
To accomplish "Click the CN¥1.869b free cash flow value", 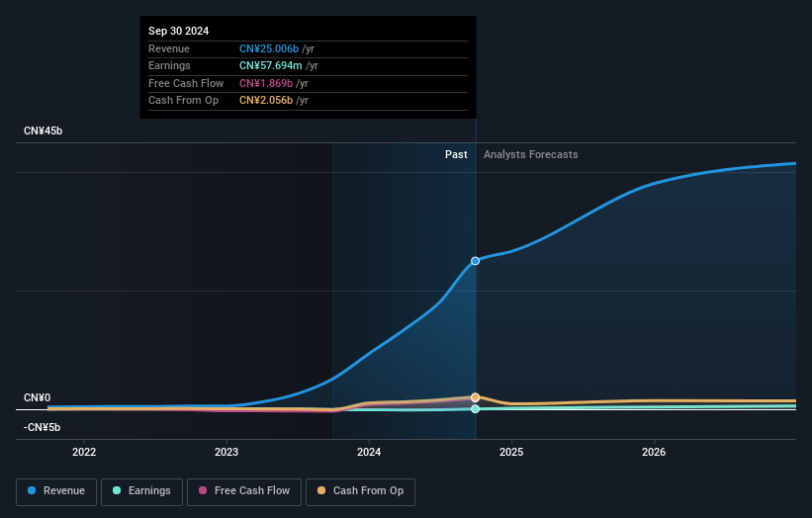I will click(x=266, y=83).
